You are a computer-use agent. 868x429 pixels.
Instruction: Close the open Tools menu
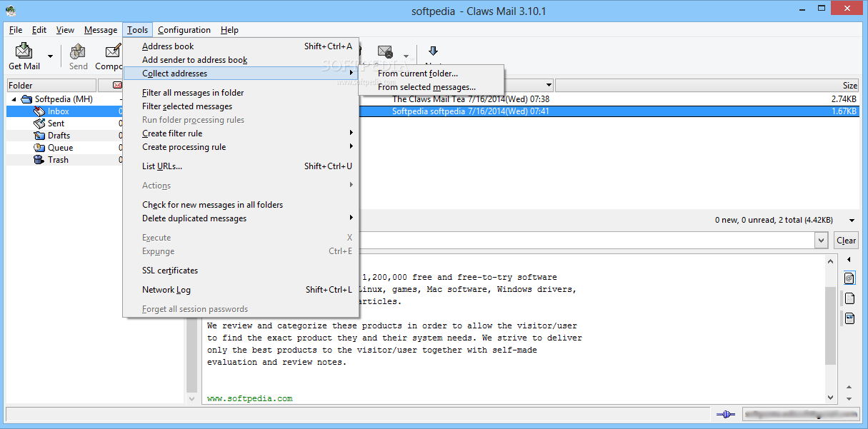[x=138, y=30]
